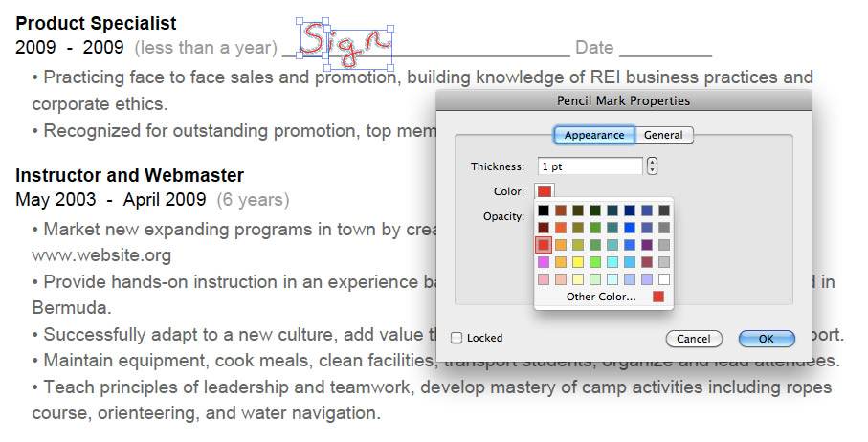This screenshot has width=868, height=442.
Task: Select the Appearance tab
Action: point(594,135)
